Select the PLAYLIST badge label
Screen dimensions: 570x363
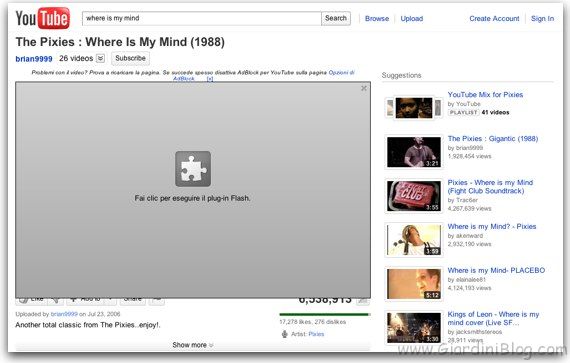463,112
